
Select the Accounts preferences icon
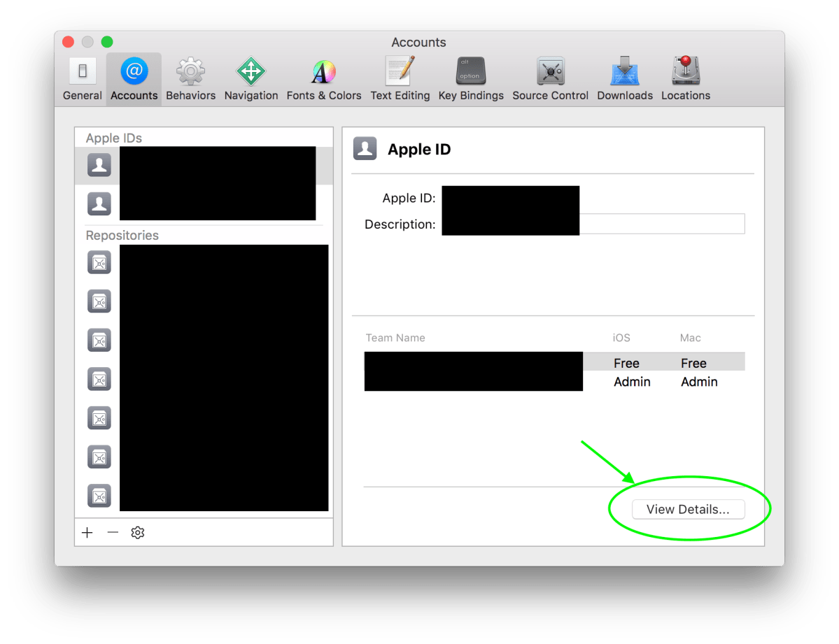pyautogui.click(x=134, y=78)
